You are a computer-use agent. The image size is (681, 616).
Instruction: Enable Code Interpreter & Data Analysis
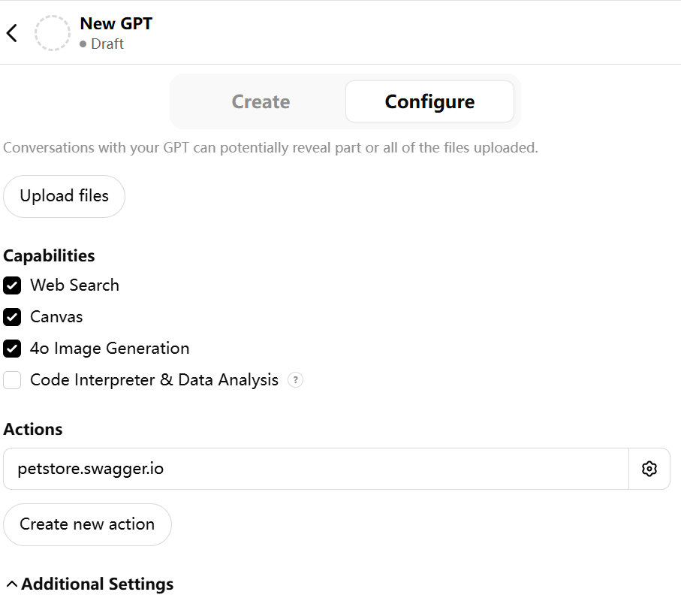tap(12, 380)
